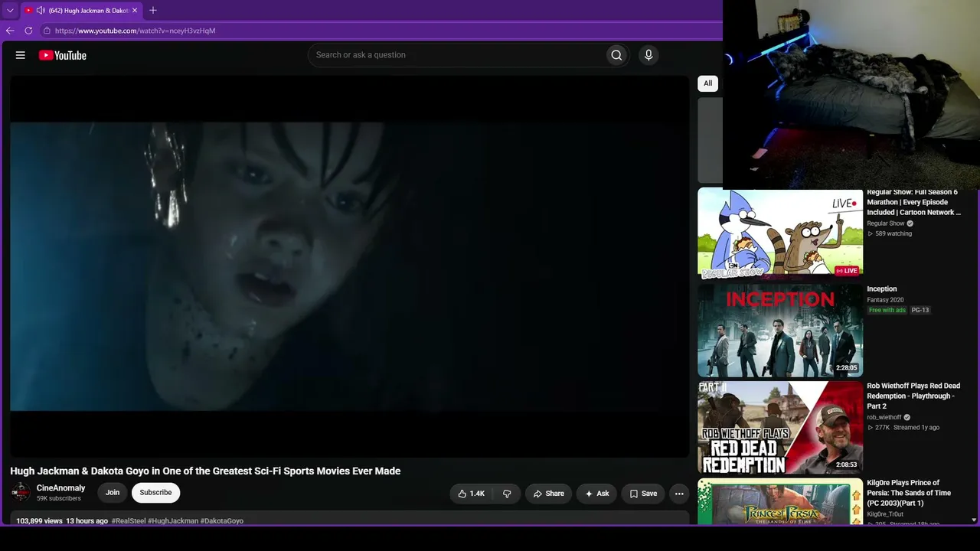View site info via the lock icon
This screenshot has height=551, width=980.
click(47, 31)
